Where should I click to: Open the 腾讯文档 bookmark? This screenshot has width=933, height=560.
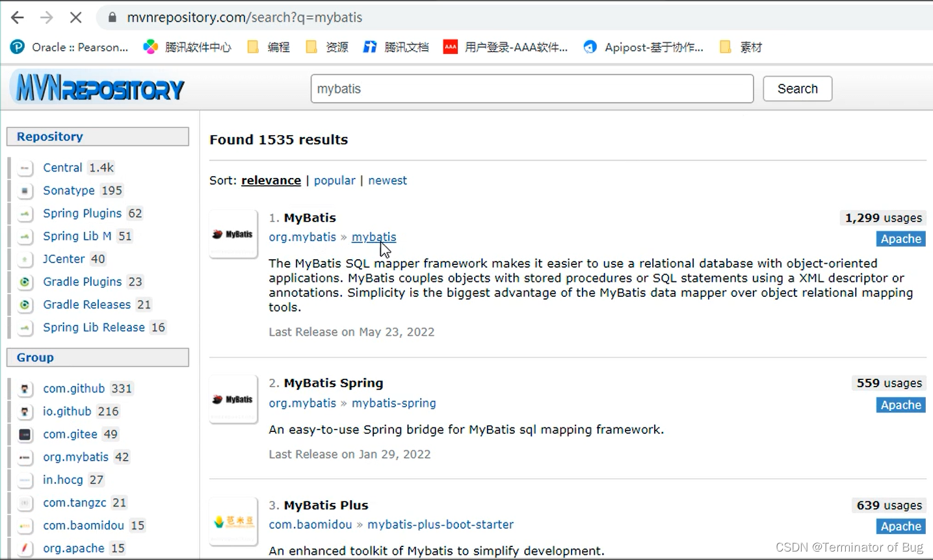click(396, 47)
